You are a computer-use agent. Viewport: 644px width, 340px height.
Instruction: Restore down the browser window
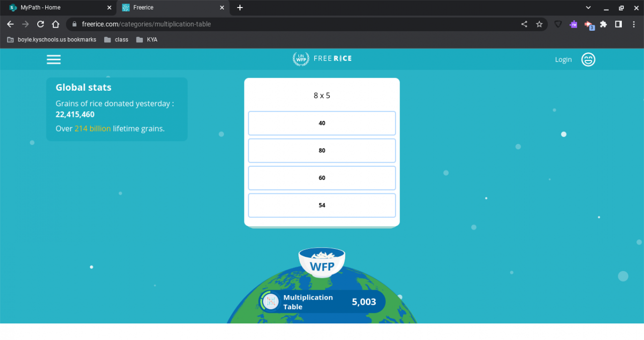621,8
